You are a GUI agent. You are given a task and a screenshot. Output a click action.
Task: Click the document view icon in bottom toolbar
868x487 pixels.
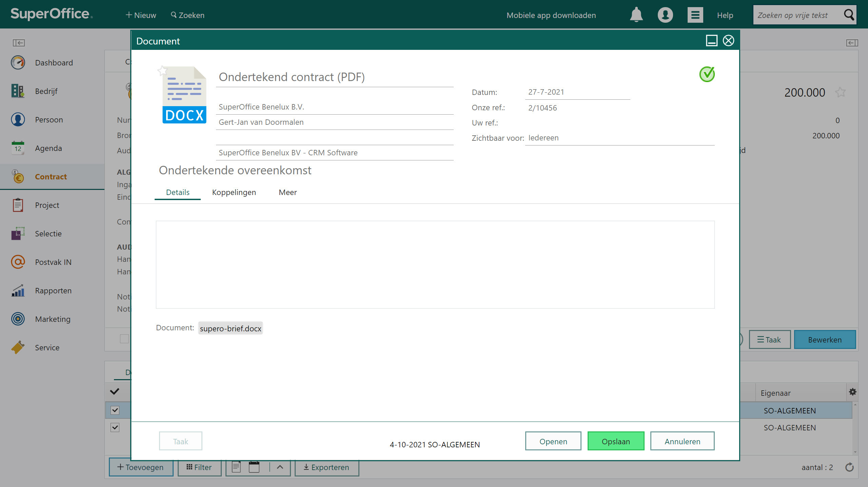click(236, 467)
